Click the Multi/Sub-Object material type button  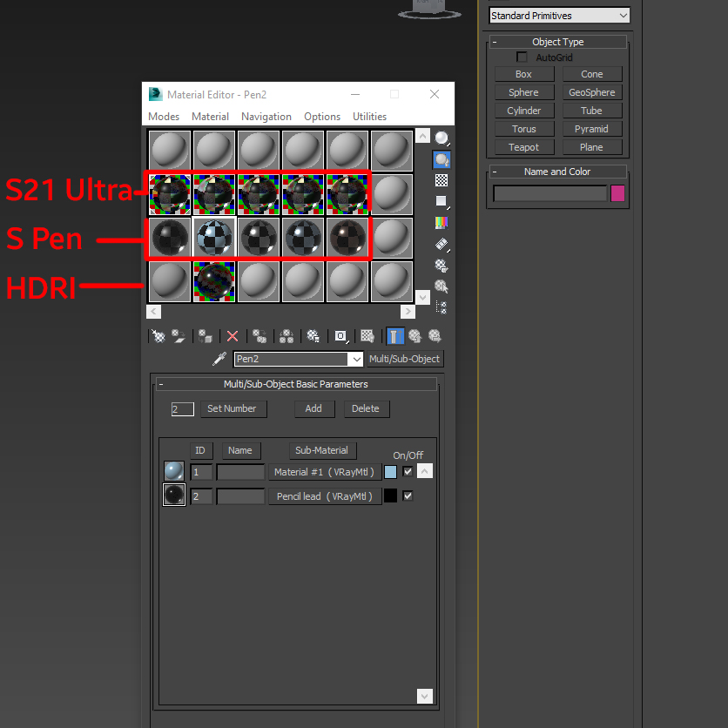405,360
